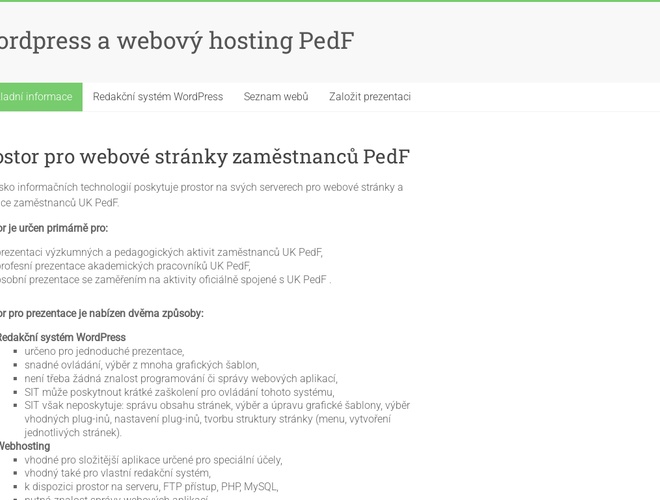Click the line about 'výzkumných a pedagogických aktivit'
This screenshot has height=500, width=660.
coord(160,252)
